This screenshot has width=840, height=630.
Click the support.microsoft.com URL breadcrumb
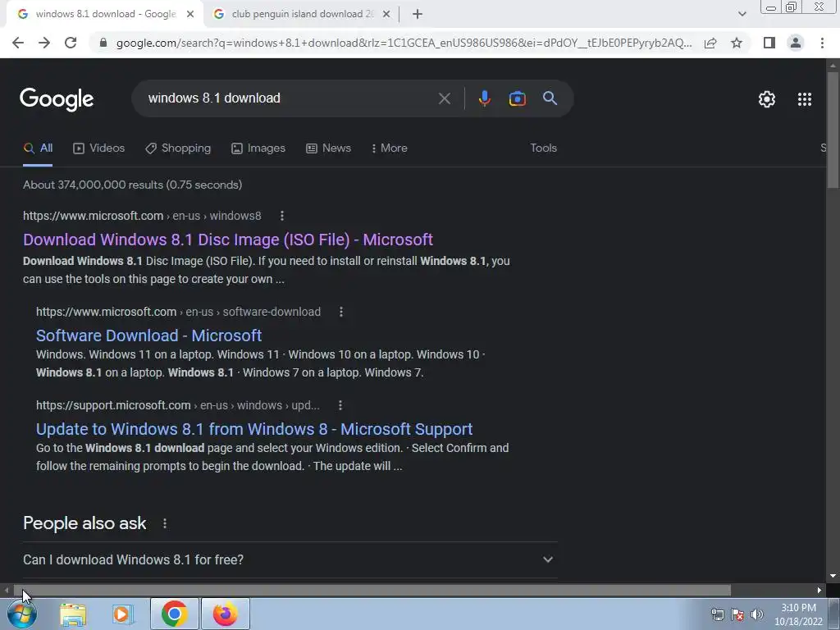(178, 405)
